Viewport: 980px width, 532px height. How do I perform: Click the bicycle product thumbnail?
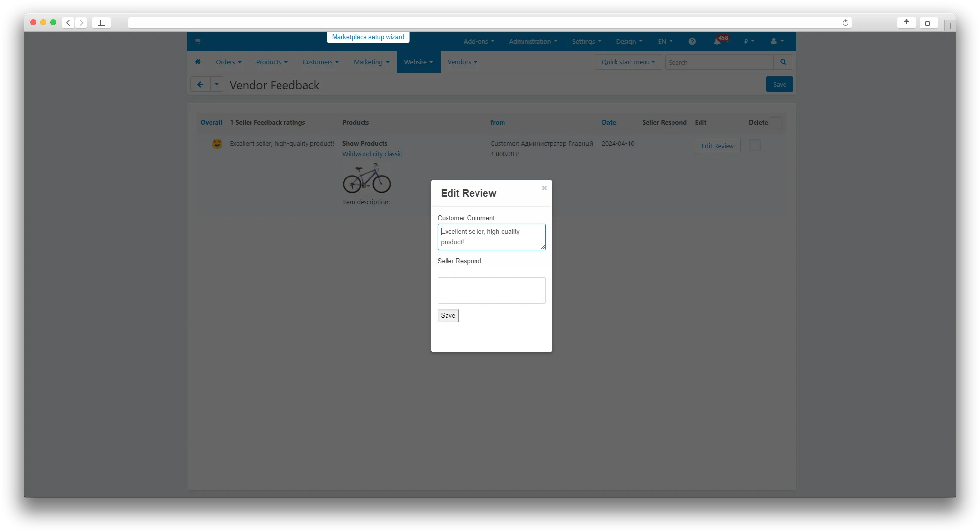click(x=366, y=178)
